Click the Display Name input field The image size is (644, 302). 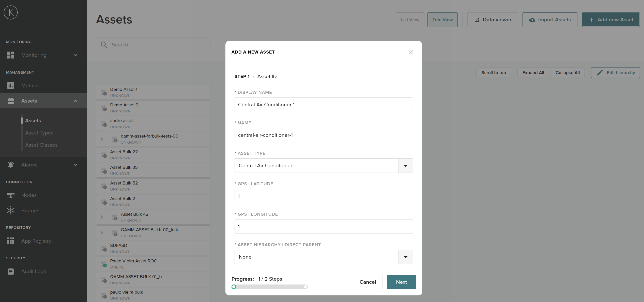pos(324,105)
